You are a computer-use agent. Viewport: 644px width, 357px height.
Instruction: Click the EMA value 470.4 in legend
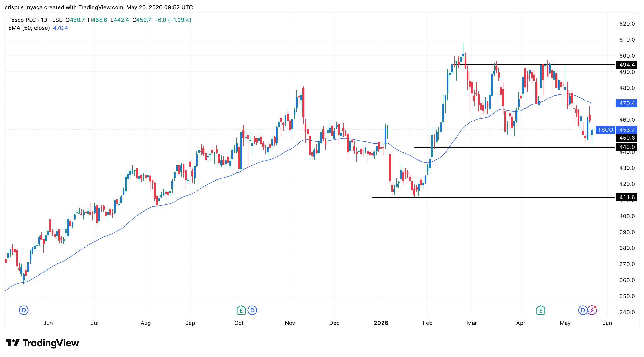pos(60,28)
